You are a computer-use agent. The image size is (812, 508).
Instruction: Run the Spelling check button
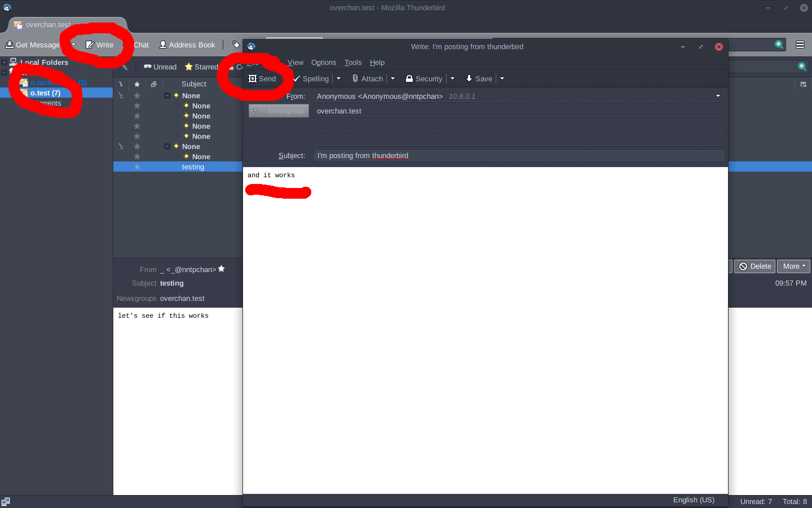(311, 78)
